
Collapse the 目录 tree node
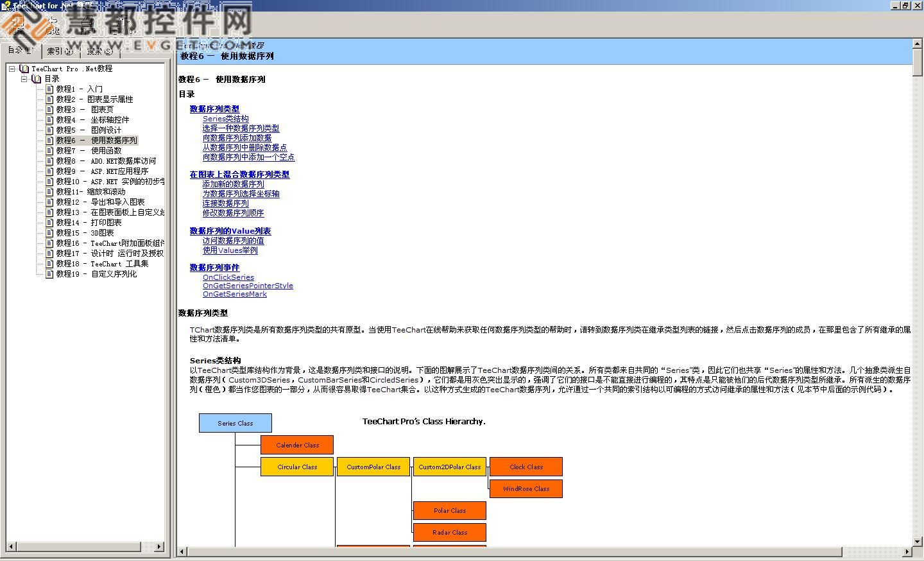[24, 79]
